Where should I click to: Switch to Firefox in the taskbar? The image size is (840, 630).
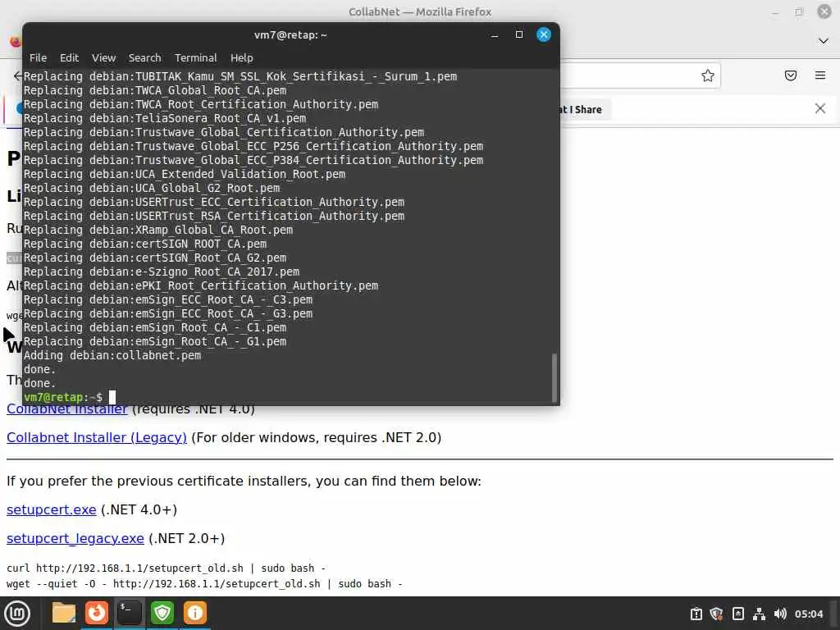[x=97, y=614]
